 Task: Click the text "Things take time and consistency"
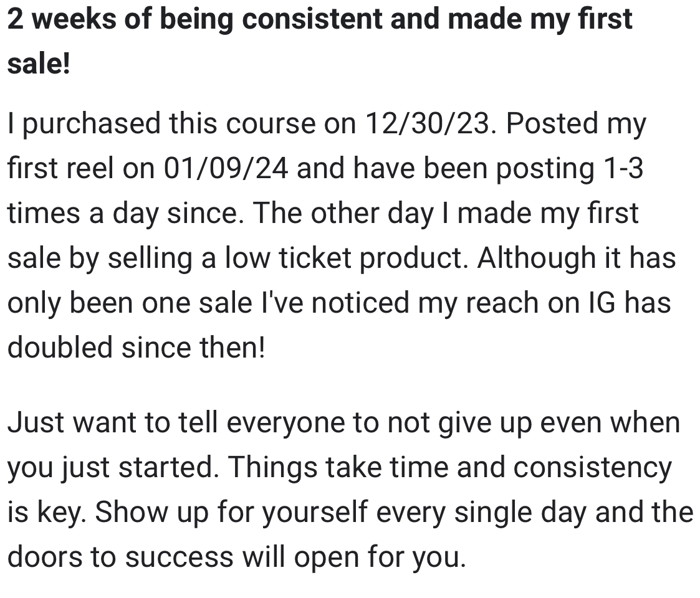[451, 468]
